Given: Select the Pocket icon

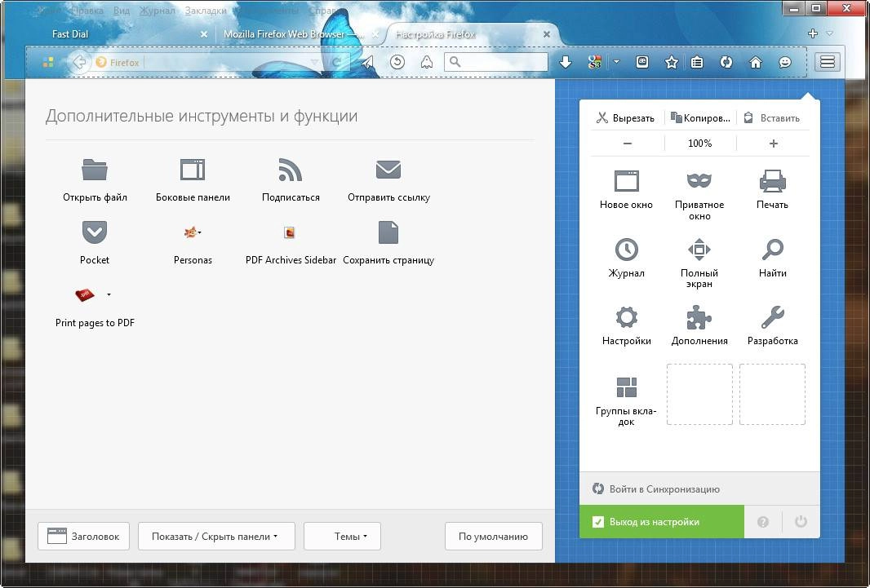Looking at the screenshot, I should tap(95, 232).
